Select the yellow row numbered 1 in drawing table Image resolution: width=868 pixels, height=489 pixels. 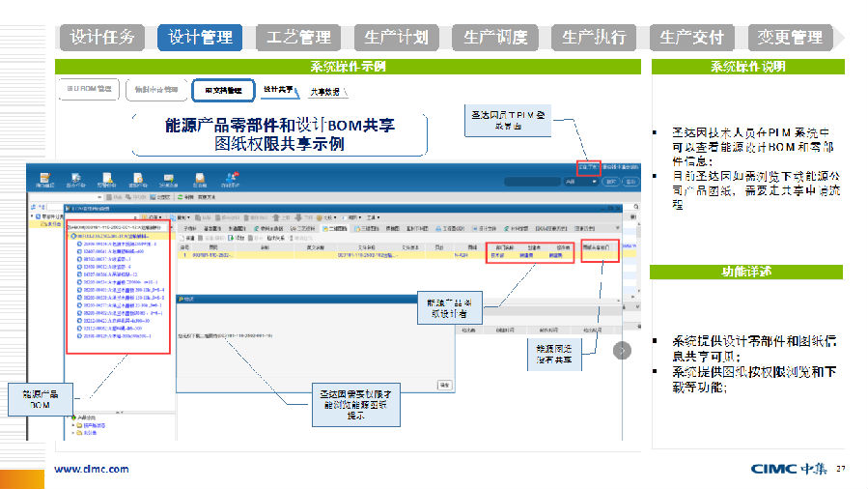coord(401,255)
